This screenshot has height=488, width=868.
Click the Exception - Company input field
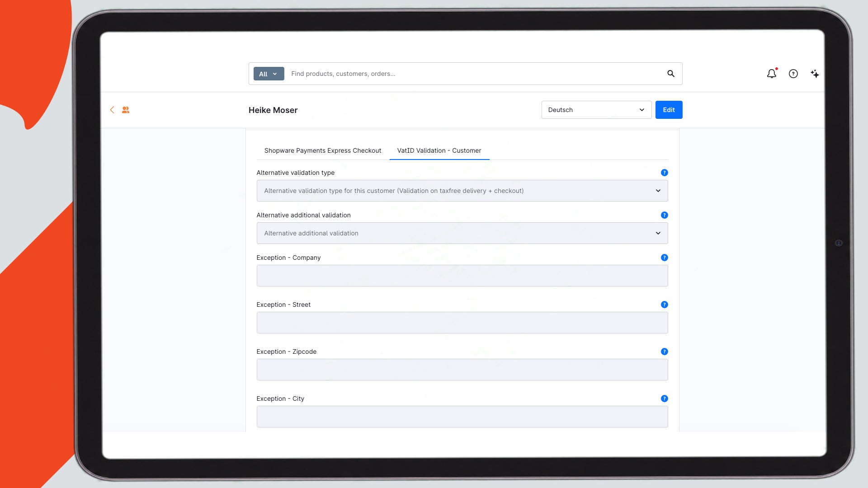pos(462,276)
